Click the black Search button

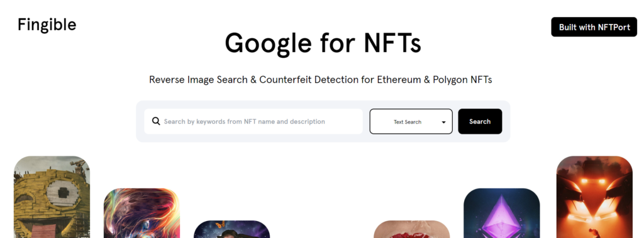pyautogui.click(x=480, y=121)
